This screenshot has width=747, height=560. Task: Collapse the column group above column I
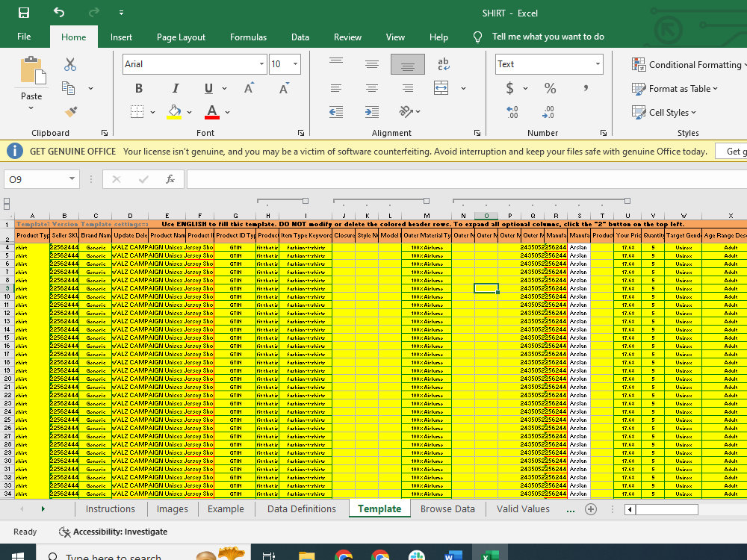(306, 201)
